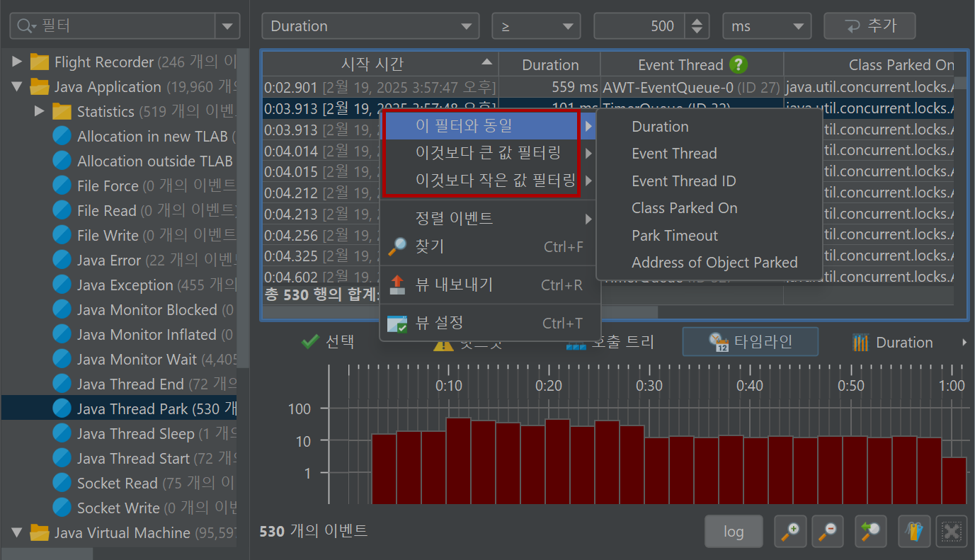Collapse the Java Application tree node

point(17,87)
